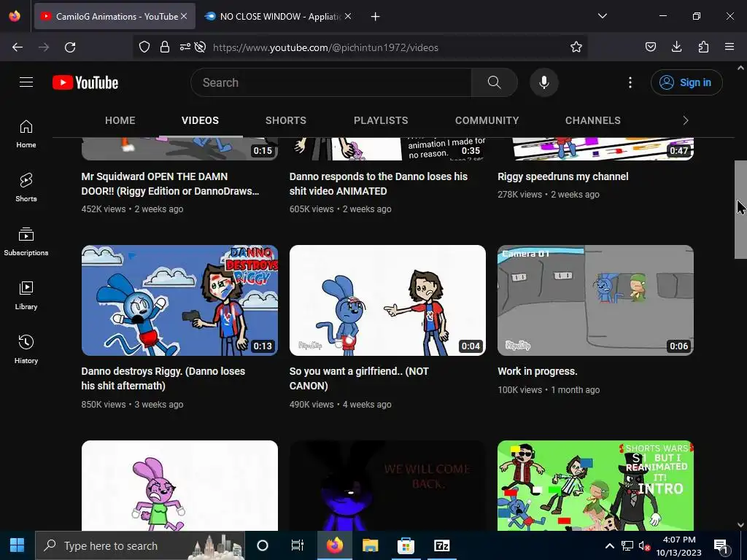Click the Sign in button
The width and height of the screenshot is (747, 560).
(x=686, y=82)
